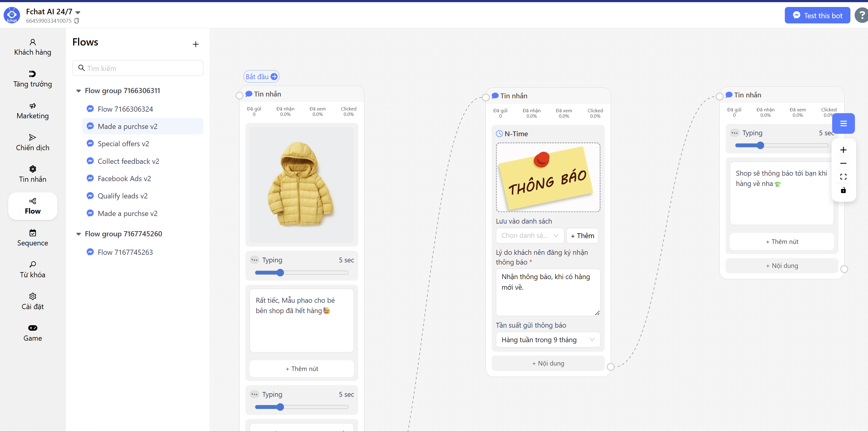Click the canvas zoom in plus icon
This screenshot has height=432, width=868.
point(843,150)
